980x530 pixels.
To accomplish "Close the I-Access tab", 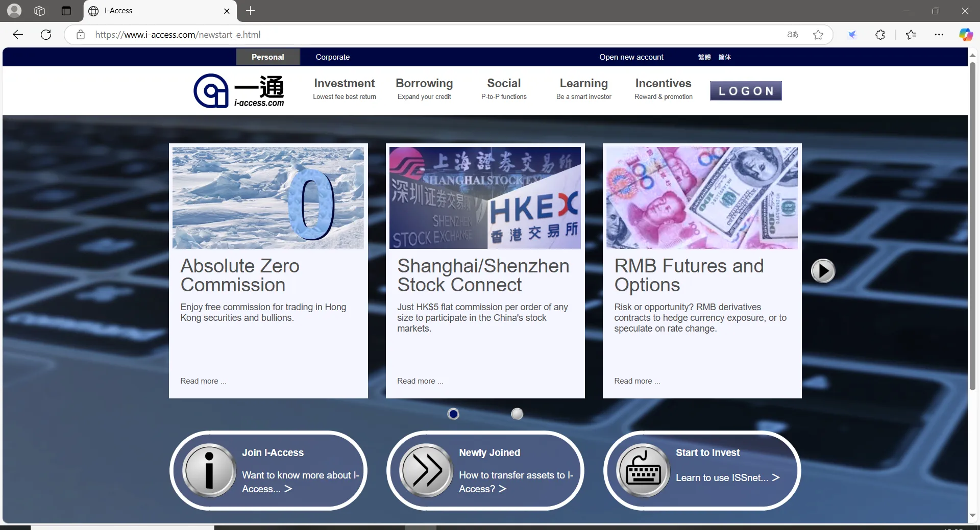I will [227, 11].
